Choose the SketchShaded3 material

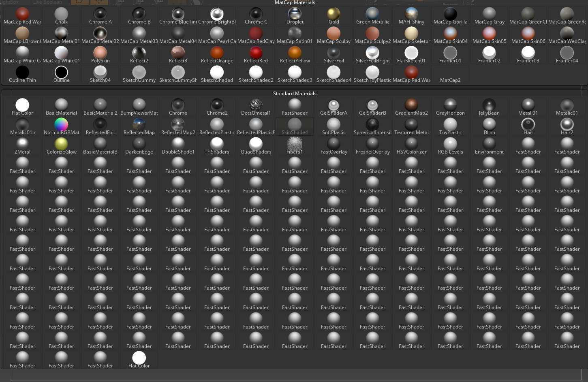(295, 74)
